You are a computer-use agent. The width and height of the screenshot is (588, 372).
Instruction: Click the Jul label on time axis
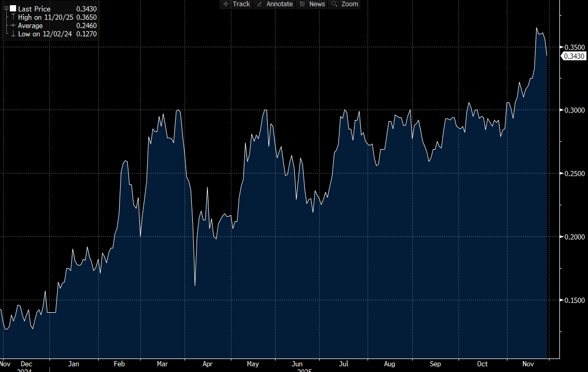tap(343, 364)
